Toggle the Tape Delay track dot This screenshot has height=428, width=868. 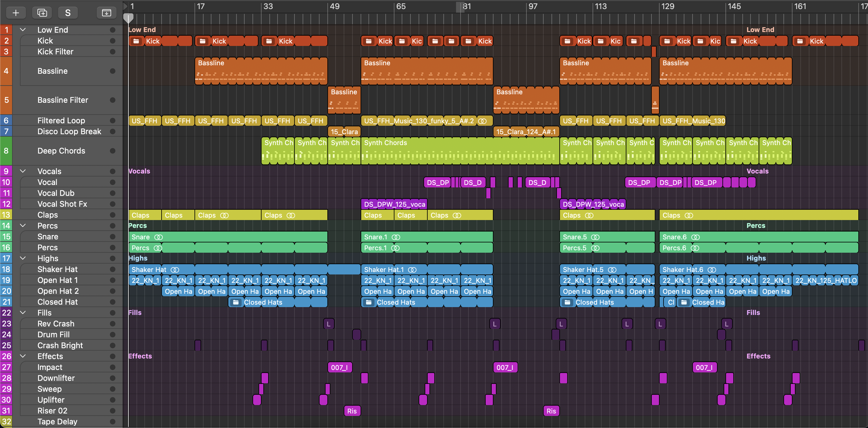[x=113, y=422]
